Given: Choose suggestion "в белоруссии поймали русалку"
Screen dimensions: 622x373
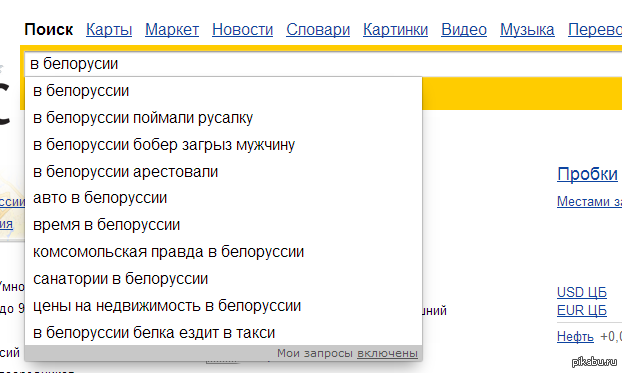Looking at the screenshot, I should [x=223, y=118].
